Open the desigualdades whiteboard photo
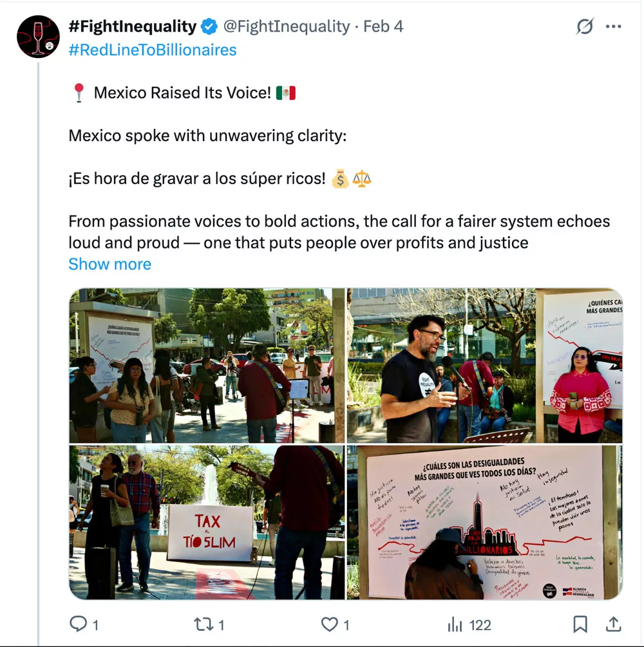 (x=485, y=522)
